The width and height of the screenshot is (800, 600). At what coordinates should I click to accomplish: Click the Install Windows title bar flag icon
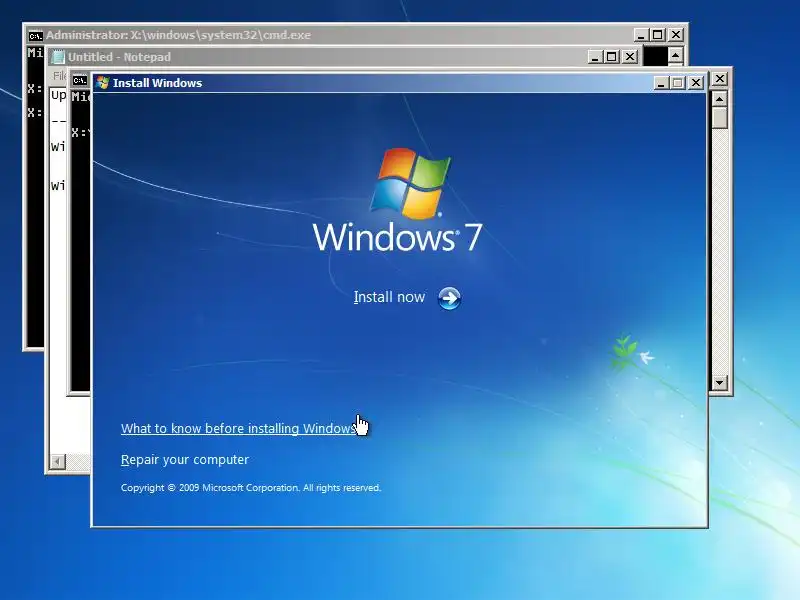(103, 83)
